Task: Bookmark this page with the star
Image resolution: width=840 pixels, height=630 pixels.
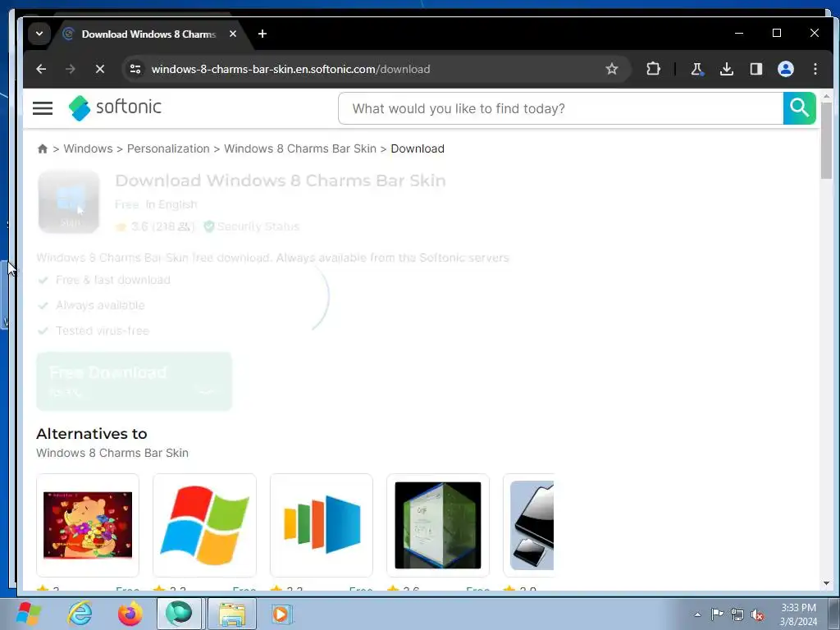Action: [612, 69]
